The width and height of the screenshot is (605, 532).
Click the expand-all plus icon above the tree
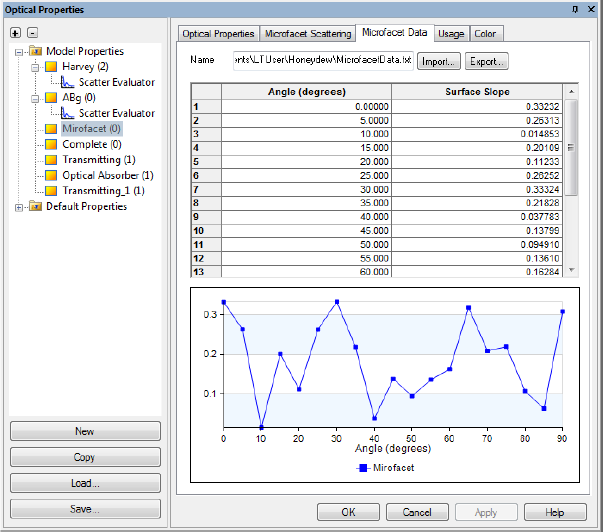(15, 33)
